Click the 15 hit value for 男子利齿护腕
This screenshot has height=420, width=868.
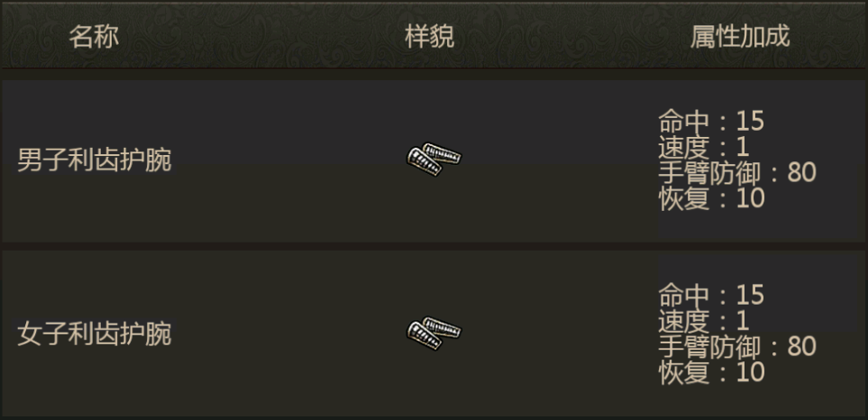point(750,121)
